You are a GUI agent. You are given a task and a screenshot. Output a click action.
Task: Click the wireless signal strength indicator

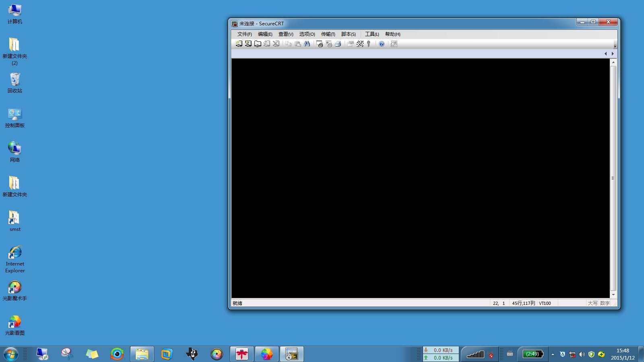pyautogui.click(x=475, y=354)
